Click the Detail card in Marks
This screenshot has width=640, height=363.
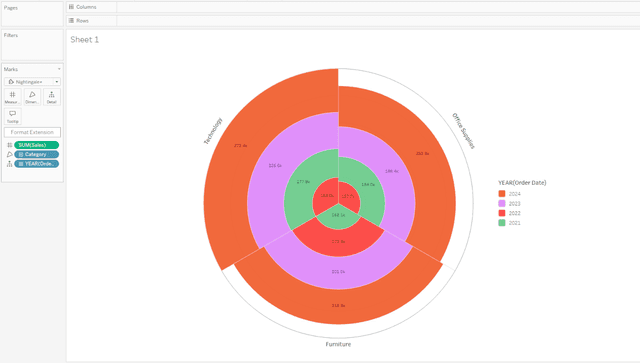point(52,97)
